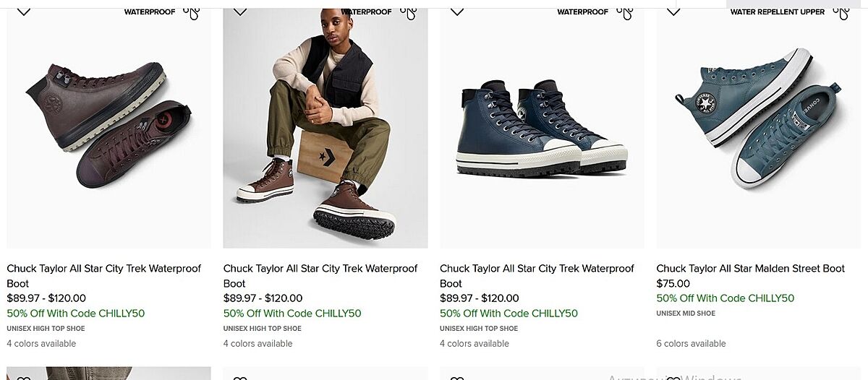Click '6 colors available' under Malden Street Boot

coord(691,344)
